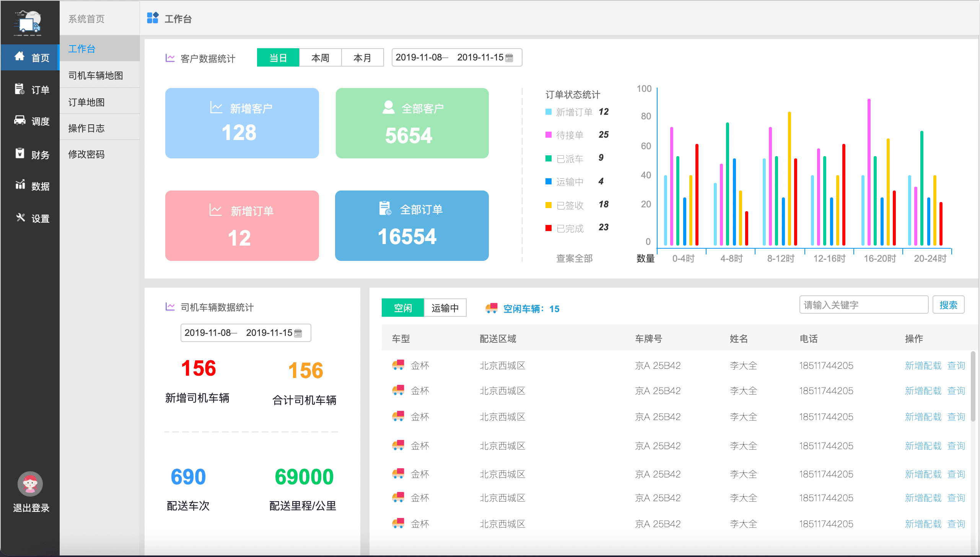Open the Finance sidebar icon
Image resolution: width=980 pixels, height=557 pixels.
tap(19, 153)
